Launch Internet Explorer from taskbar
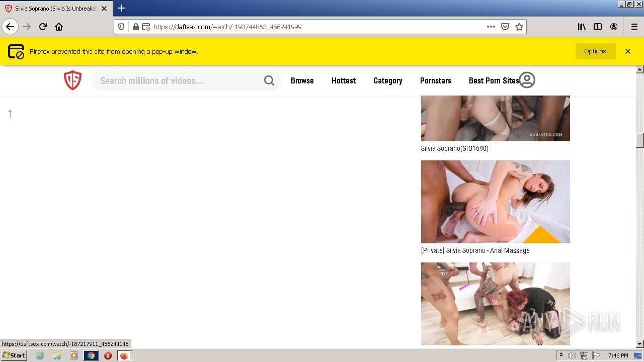The image size is (644, 362). [40, 355]
